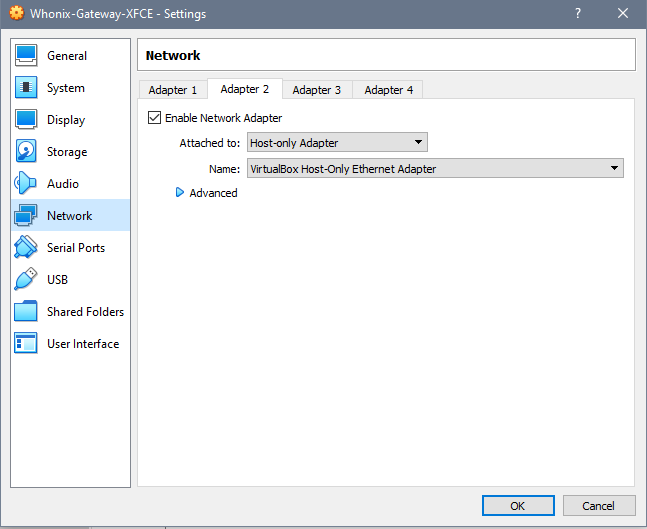Open the User Interface icon
The width and height of the screenshot is (647, 529).
pyautogui.click(x=27, y=344)
